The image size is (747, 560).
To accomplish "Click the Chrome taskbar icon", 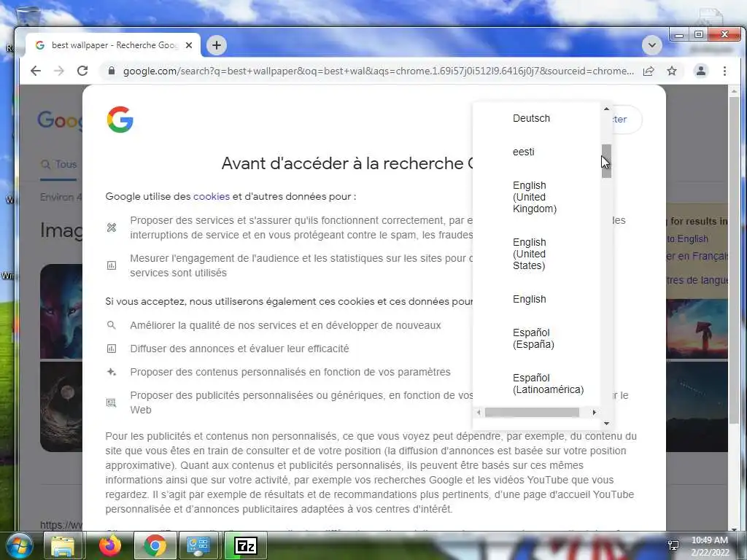I will 155,545.
